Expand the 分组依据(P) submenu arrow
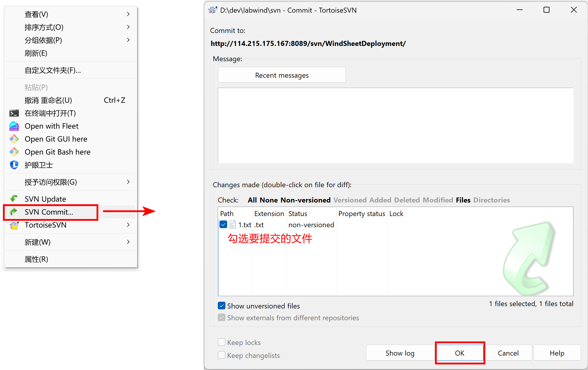Viewport: 588px width, 370px height. (128, 40)
